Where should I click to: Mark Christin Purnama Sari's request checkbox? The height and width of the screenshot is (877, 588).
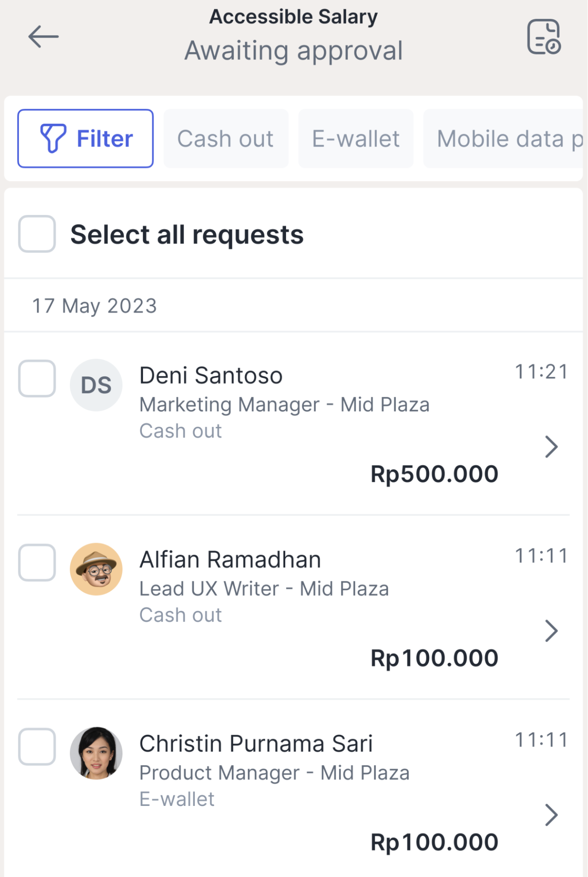tap(37, 747)
